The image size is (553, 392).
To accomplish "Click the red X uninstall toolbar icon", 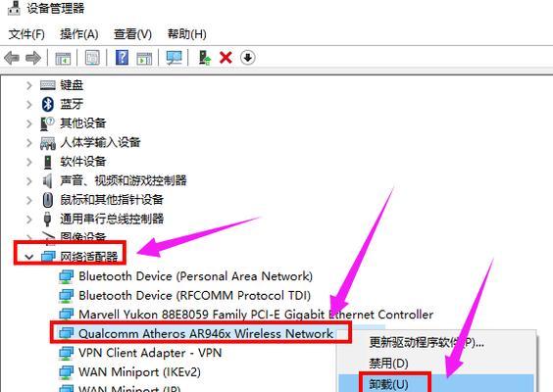I will tap(226, 58).
